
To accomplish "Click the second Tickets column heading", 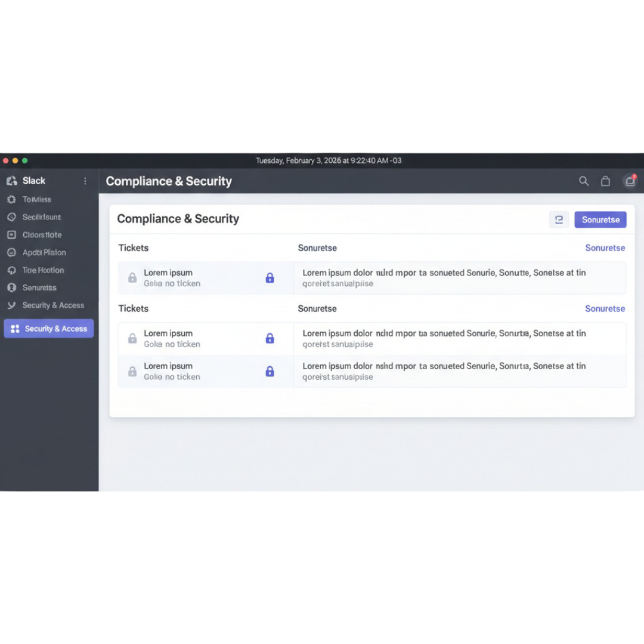I will click(134, 309).
